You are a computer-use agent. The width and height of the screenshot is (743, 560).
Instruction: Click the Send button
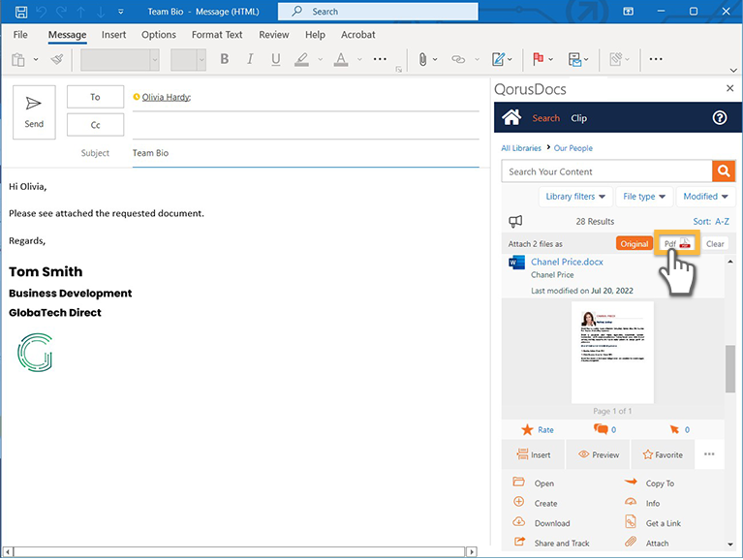click(34, 112)
